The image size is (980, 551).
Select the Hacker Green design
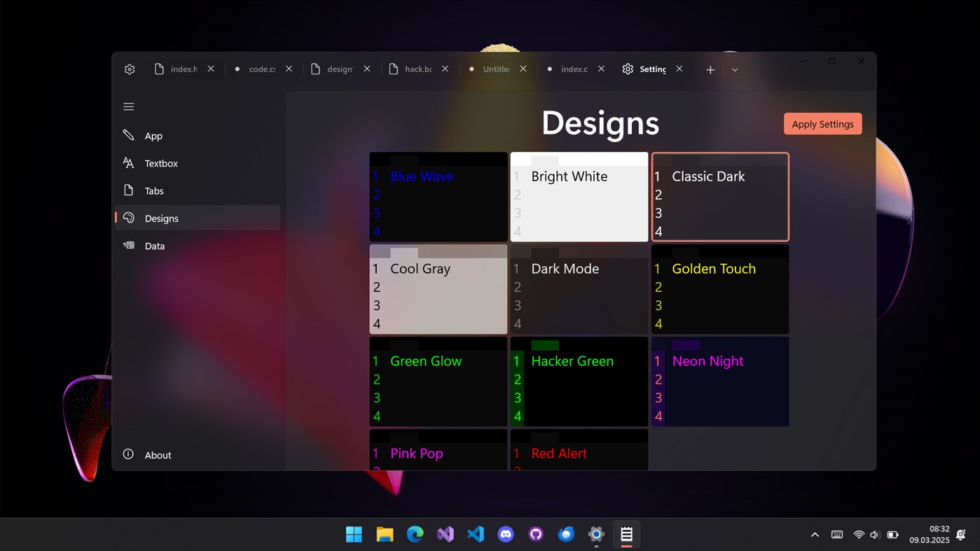(579, 382)
